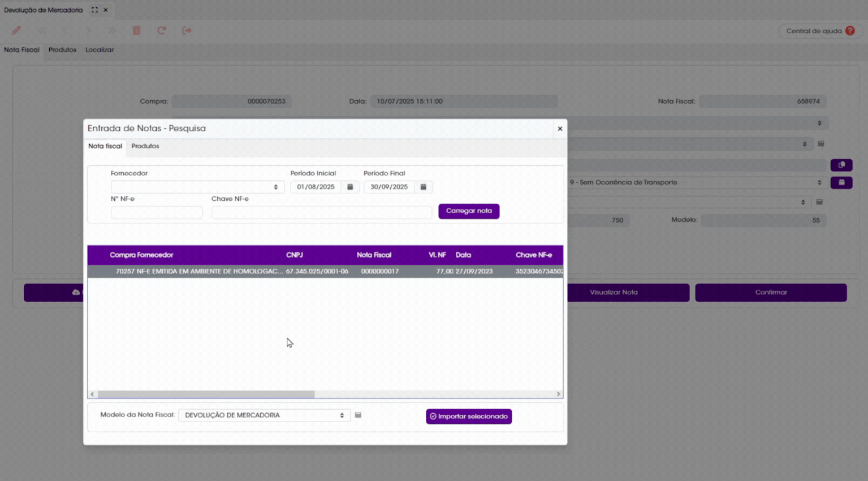This screenshot has height=481, width=868.
Task: Click Nota Fiscal field 658974
Action: click(x=762, y=101)
